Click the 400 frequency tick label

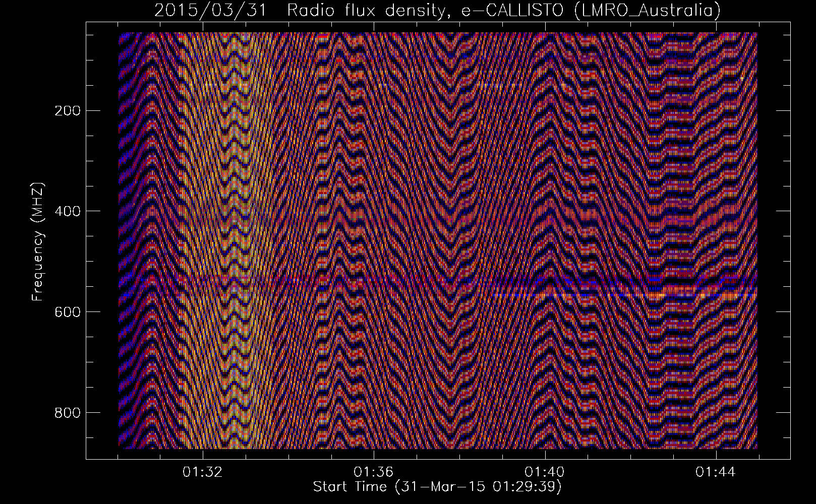(x=67, y=211)
